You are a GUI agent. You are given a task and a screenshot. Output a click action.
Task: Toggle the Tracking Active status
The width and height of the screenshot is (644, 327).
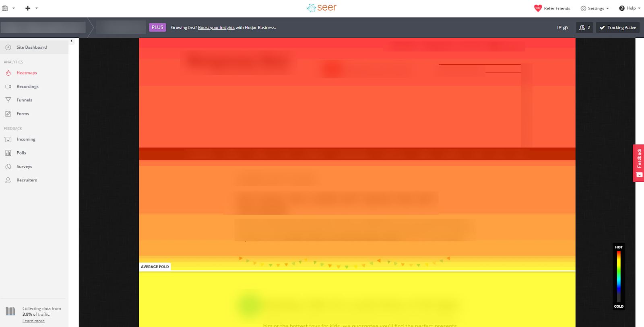[x=617, y=28]
